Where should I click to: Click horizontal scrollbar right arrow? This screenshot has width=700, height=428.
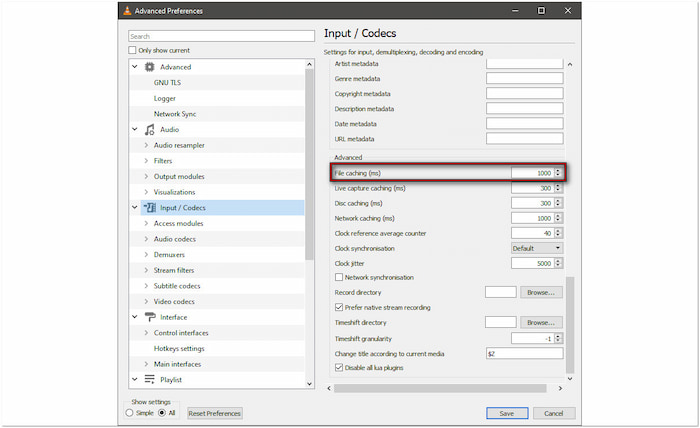[x=560, y=388]
